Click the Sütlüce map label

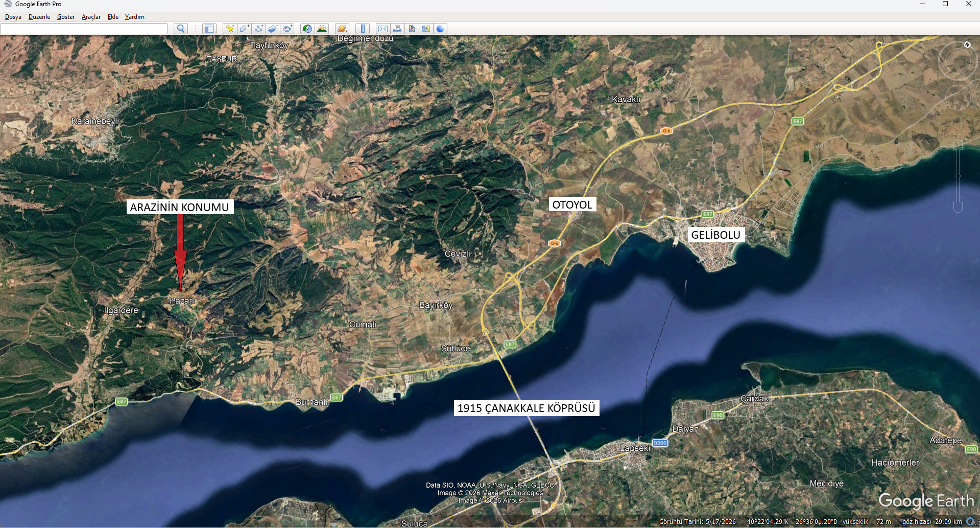(456, 348)
